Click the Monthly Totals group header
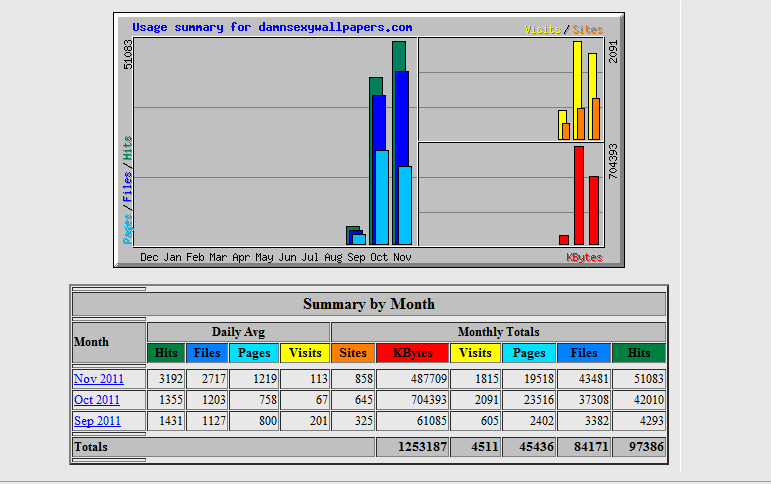 pyautogui.click(x=498, y=332)
